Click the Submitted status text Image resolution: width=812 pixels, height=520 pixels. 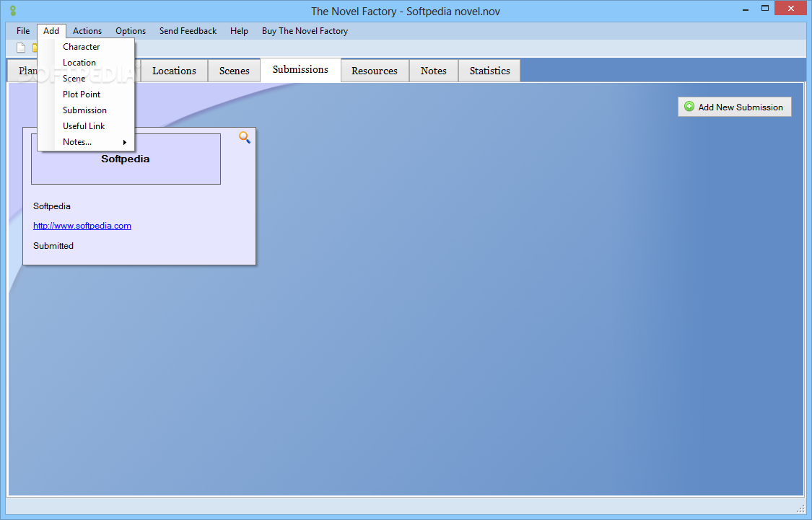pos(53,246)
